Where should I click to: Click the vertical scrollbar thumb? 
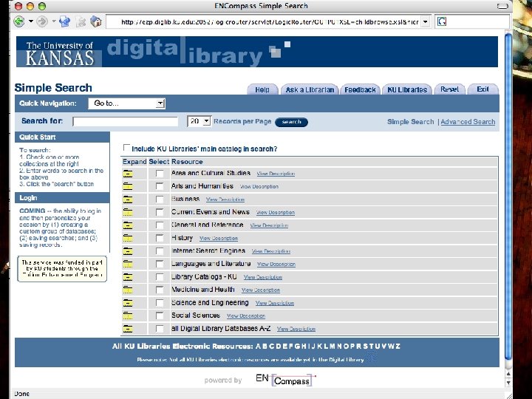point(508,196)
